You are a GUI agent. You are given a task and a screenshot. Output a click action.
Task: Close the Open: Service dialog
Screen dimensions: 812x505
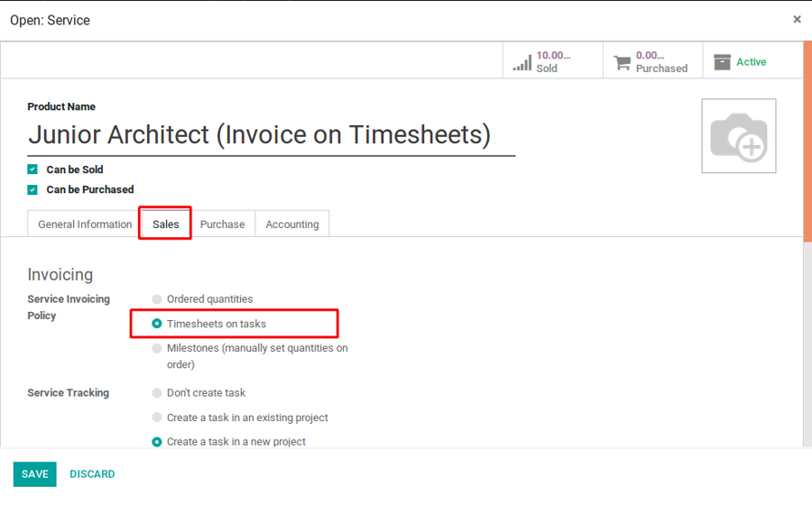pyautogui.click(x=797, y=19)
